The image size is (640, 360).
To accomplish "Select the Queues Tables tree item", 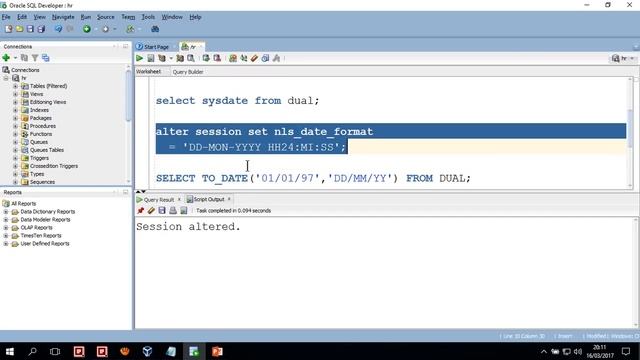I will click(x=47, y=150).
